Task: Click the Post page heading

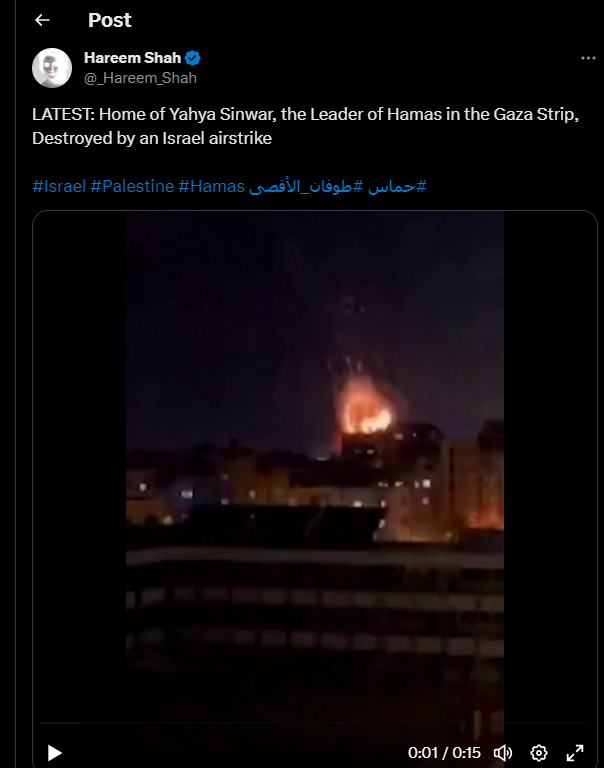Action: point(110,20)
